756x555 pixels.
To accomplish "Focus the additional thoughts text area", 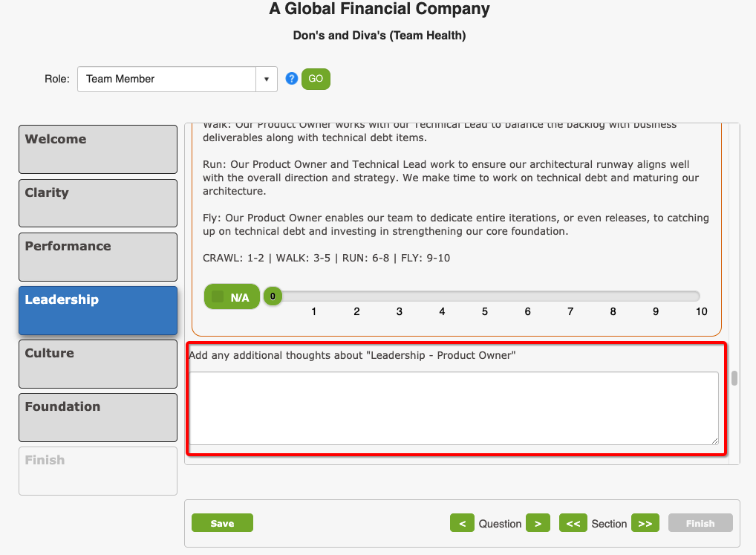I will (x=454, y=408).
